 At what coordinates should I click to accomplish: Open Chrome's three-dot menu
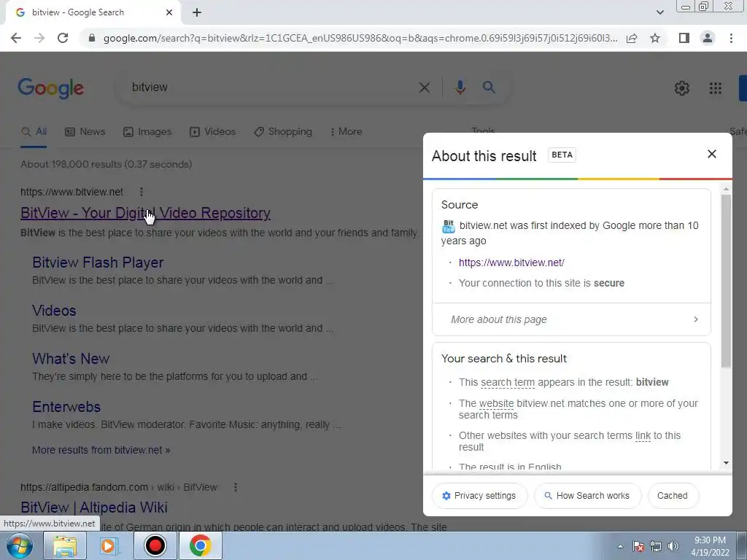tap(731, 38)
